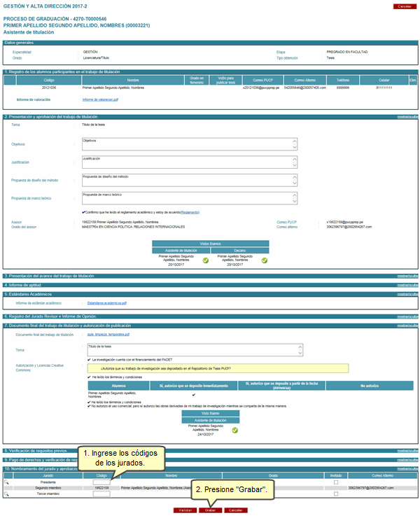This screenshot has width=420, height=518.
Task: Toggle 'La investigación cuenta con el financiamiento del PADET'
Action: (89, 359)
